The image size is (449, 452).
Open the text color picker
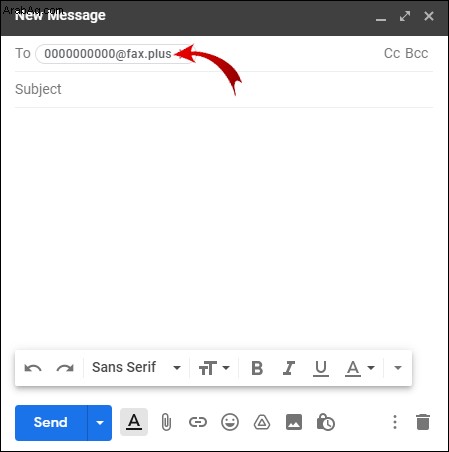(x=360, y=369)
